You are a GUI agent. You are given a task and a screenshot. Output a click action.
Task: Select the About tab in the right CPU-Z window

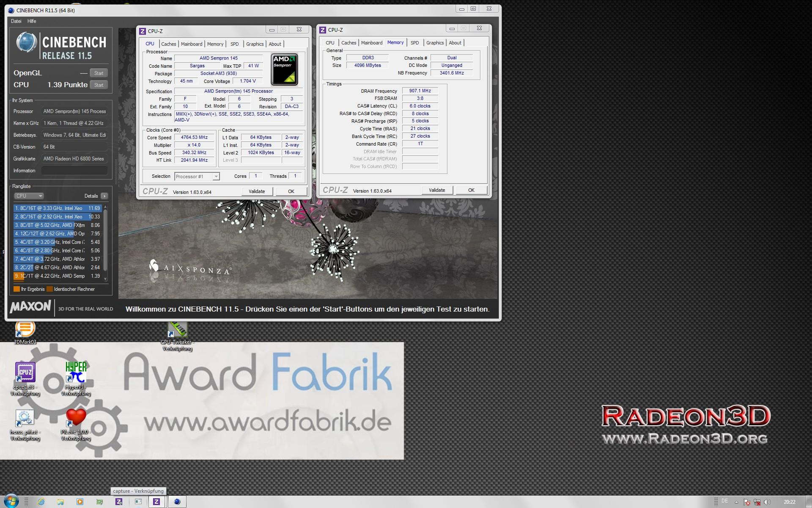point(455,43)
